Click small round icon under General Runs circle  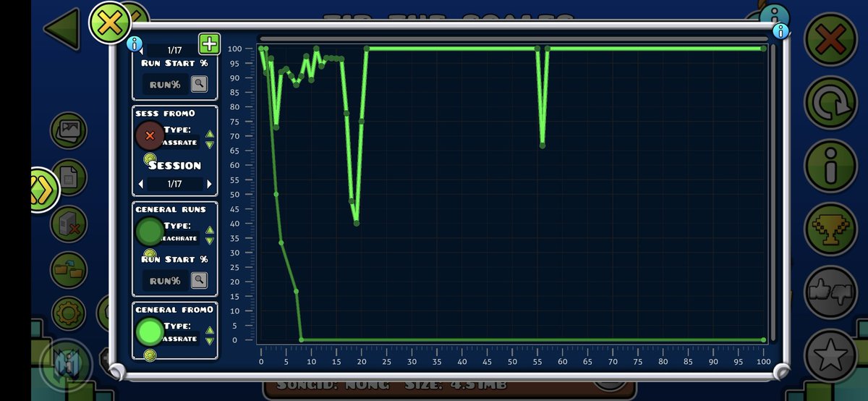point(150,255)
